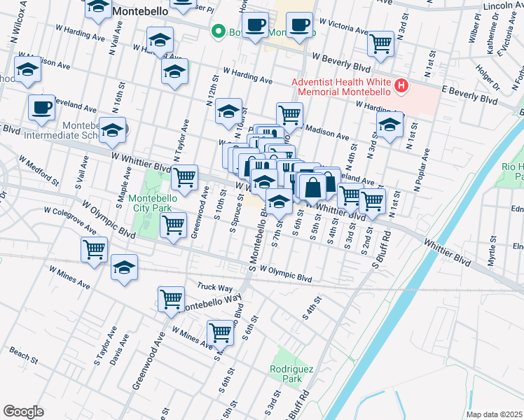Open the school marker just above S 7th St
The height and width of the screenshot is (420, 524).
[x=280, y=204]
